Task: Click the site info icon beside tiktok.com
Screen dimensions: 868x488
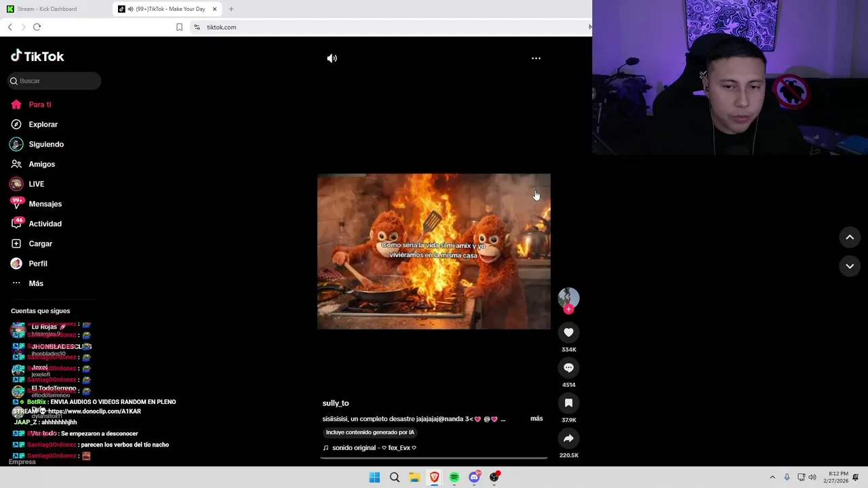Action: tap(197, 27)
